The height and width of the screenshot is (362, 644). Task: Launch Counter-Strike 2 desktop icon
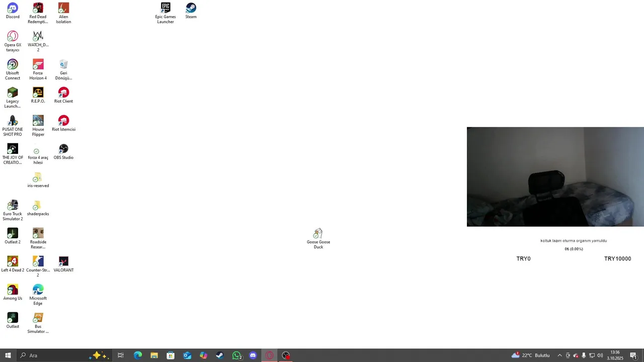(38, 267)
